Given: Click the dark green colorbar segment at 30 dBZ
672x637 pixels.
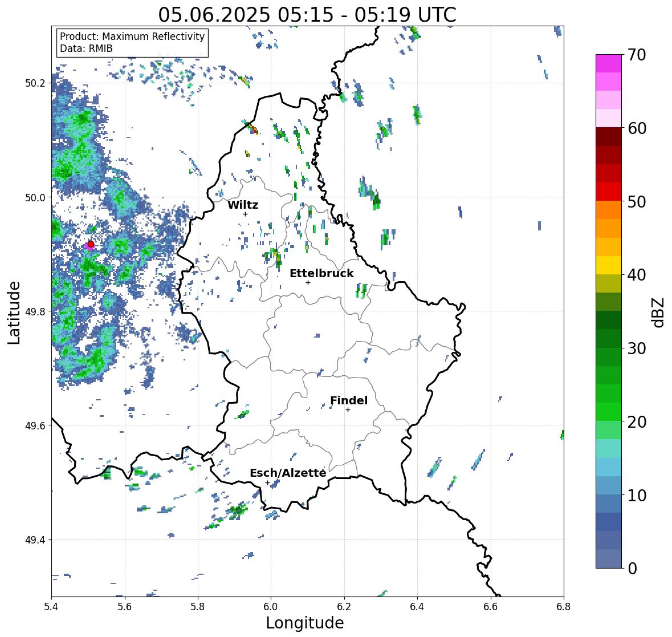Looking at the screenshot, I should pyautogui.click(x=609, y=338).
